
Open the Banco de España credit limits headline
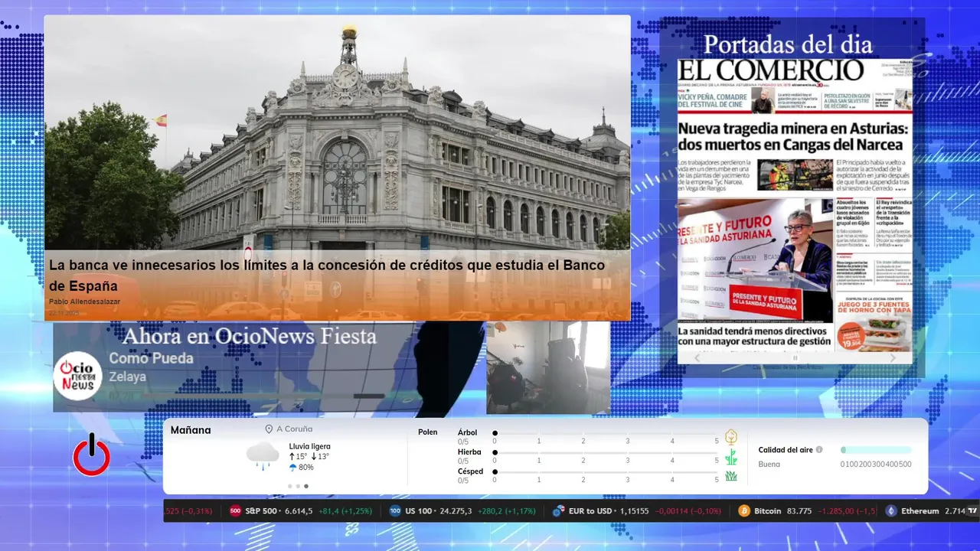327,275
